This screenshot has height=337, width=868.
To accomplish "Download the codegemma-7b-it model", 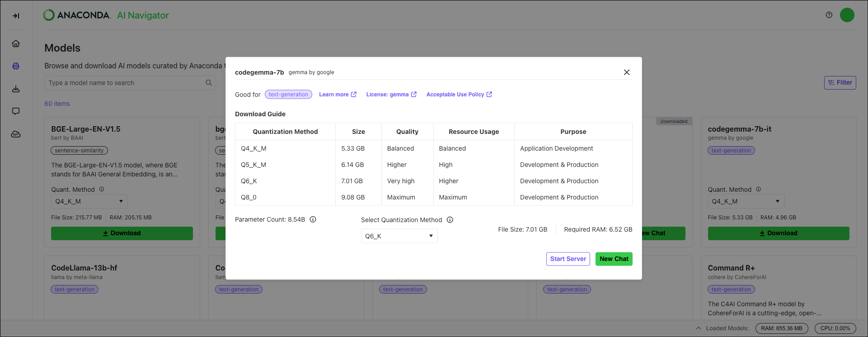I will 779,233.
